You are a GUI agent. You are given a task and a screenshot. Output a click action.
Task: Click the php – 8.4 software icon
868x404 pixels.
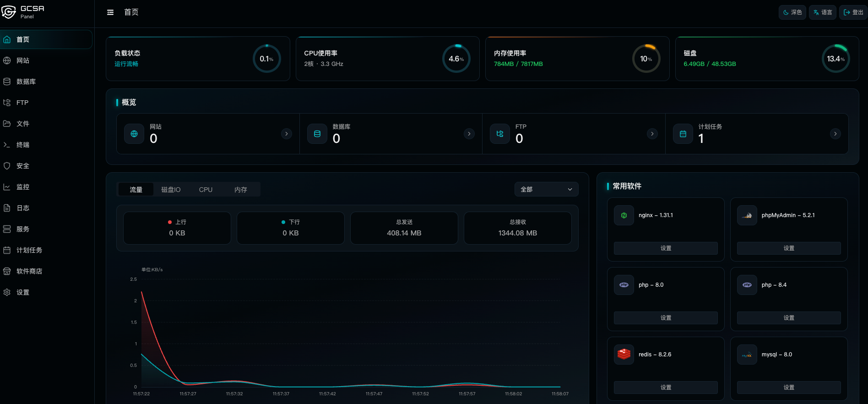(747, 285)
